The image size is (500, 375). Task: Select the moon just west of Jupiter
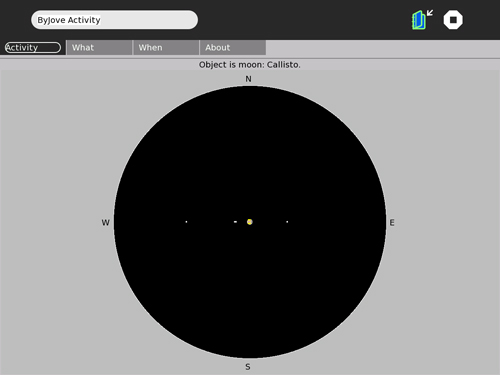point(235,222)
